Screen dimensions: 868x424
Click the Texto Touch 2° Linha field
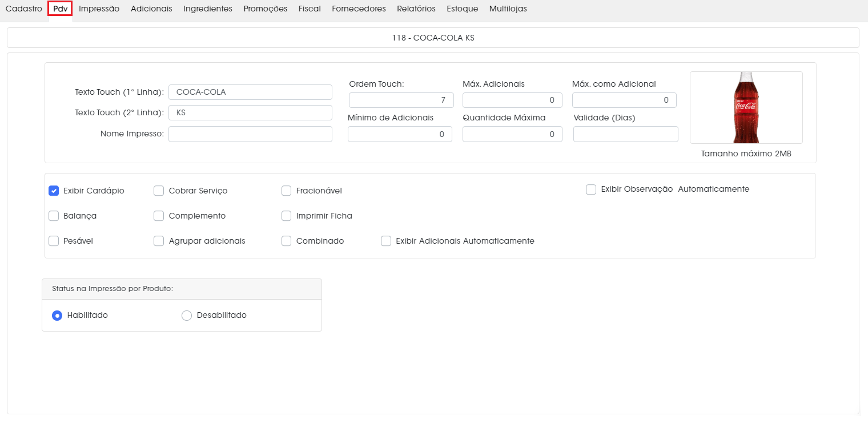point(250,112)
